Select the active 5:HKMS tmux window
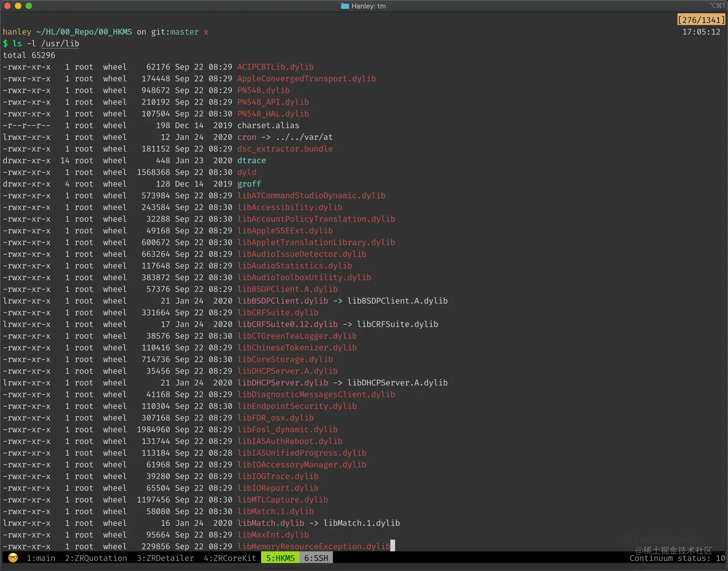The width and height of the screenshot is (728, 571). point(280,558)
